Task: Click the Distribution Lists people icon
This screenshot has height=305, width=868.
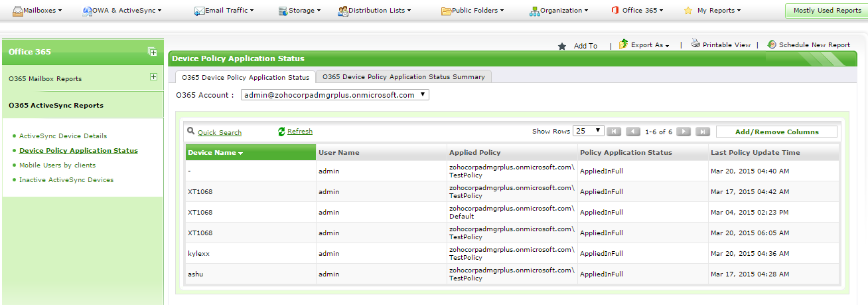Action: tap(342, 11)
